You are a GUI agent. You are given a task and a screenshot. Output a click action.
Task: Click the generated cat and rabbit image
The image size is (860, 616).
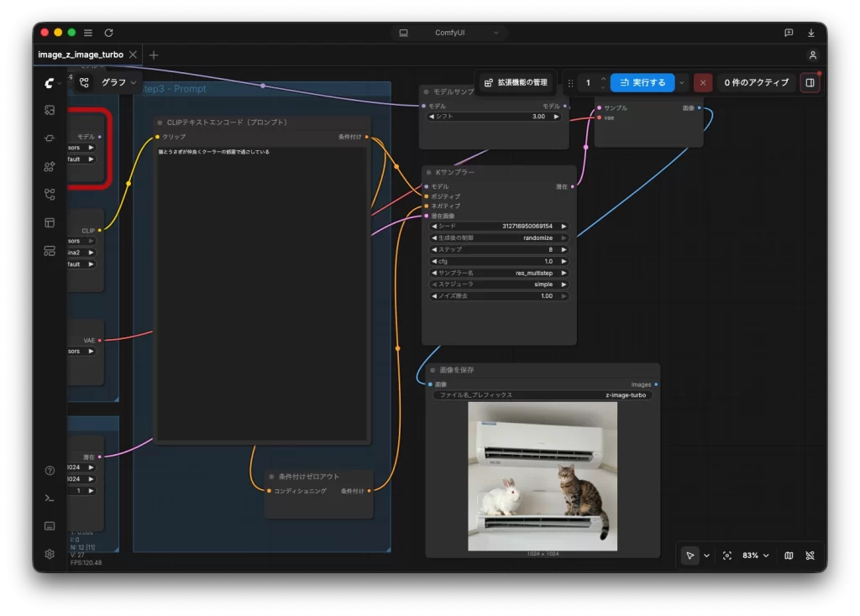543,476
